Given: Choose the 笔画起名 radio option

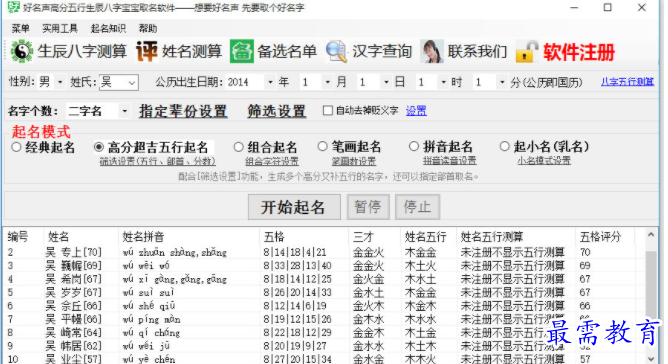Looking at the screenshot, I should 322,147.
